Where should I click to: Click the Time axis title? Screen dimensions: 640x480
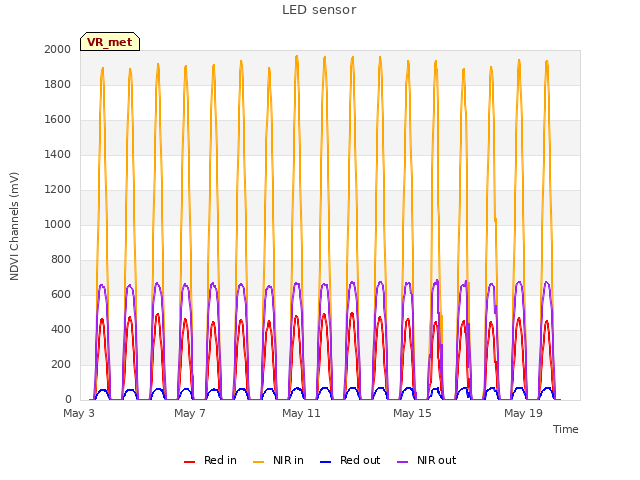coord(565,429)
